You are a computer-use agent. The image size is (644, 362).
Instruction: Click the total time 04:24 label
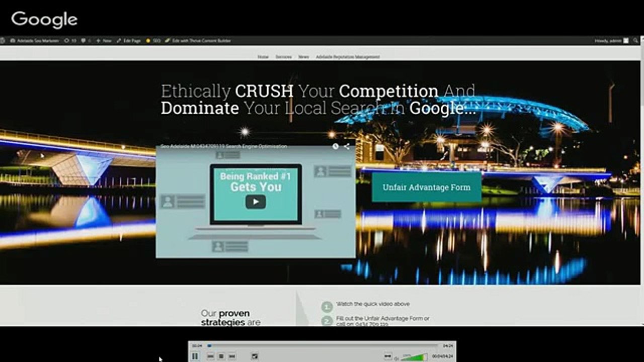447,345
